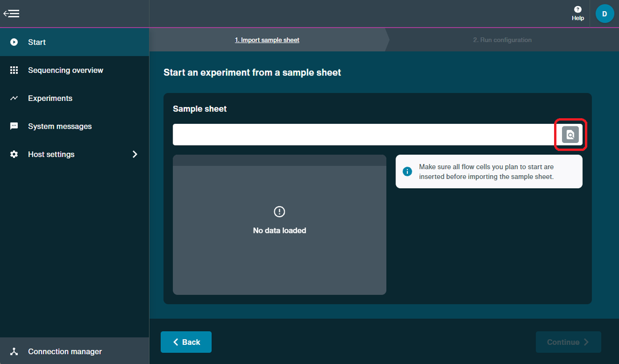Image resolution: width=619 pixels, height=364 pixels.
Task: Click the Connection manager network icon
Action: (x=14, y=351)
